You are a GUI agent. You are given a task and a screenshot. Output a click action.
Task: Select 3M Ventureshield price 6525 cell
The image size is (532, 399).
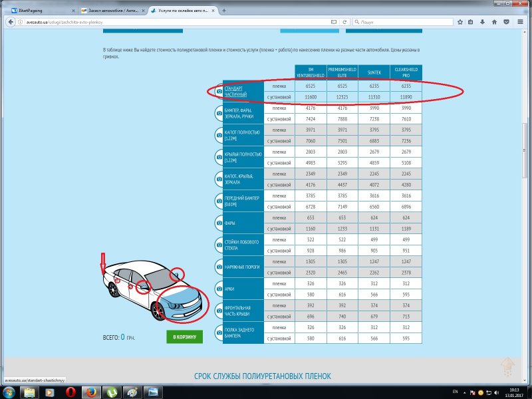tap(310, 86)
